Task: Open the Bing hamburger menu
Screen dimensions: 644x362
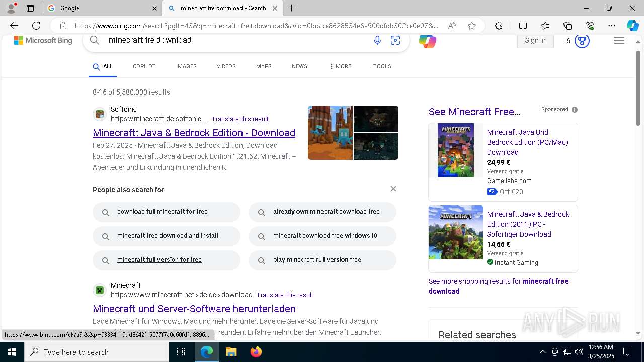Action: (619, 40)
